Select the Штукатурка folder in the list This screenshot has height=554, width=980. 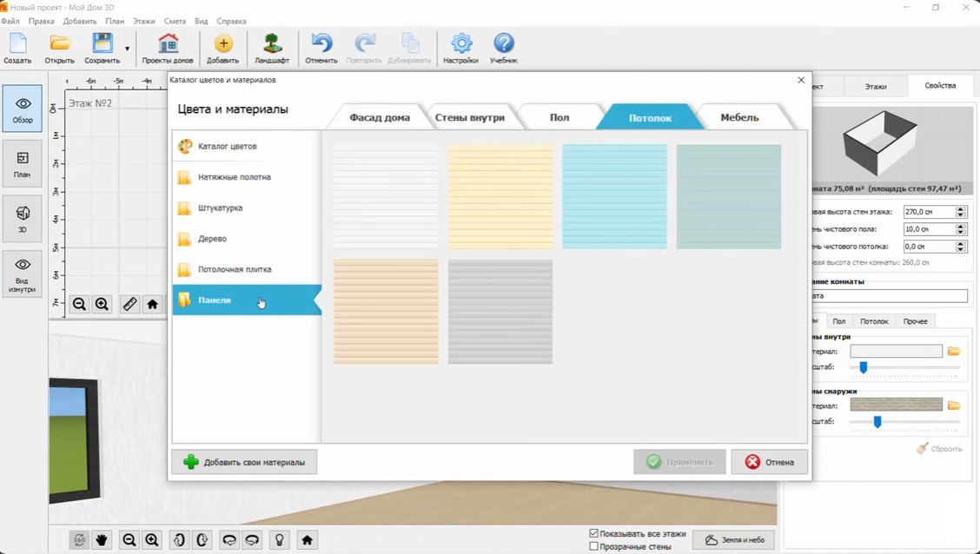tap(247, 208)
